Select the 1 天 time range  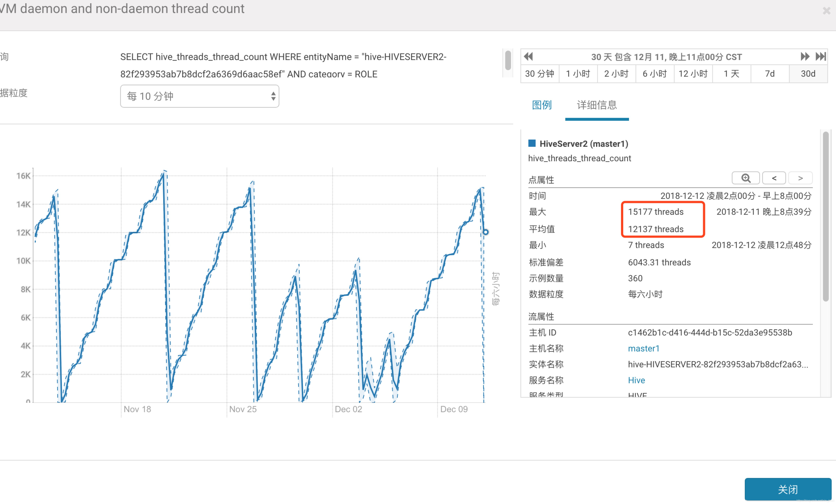pyautogui.click(x=731, y=74)
